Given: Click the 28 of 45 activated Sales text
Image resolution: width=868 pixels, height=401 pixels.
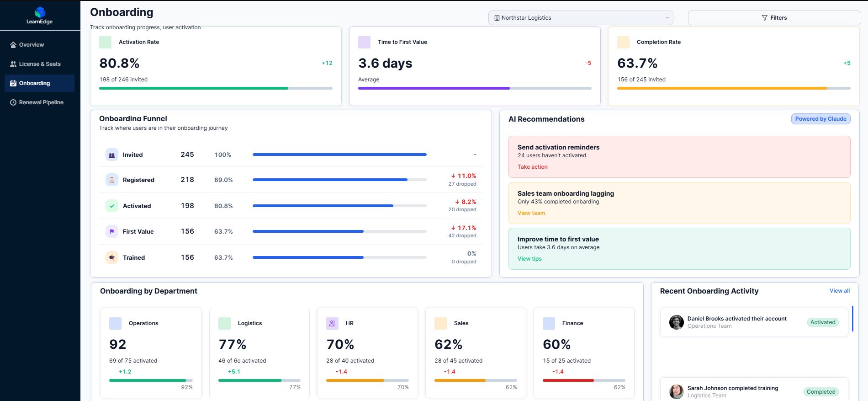Looking at the screenshot, I should [x=458, y=361].
